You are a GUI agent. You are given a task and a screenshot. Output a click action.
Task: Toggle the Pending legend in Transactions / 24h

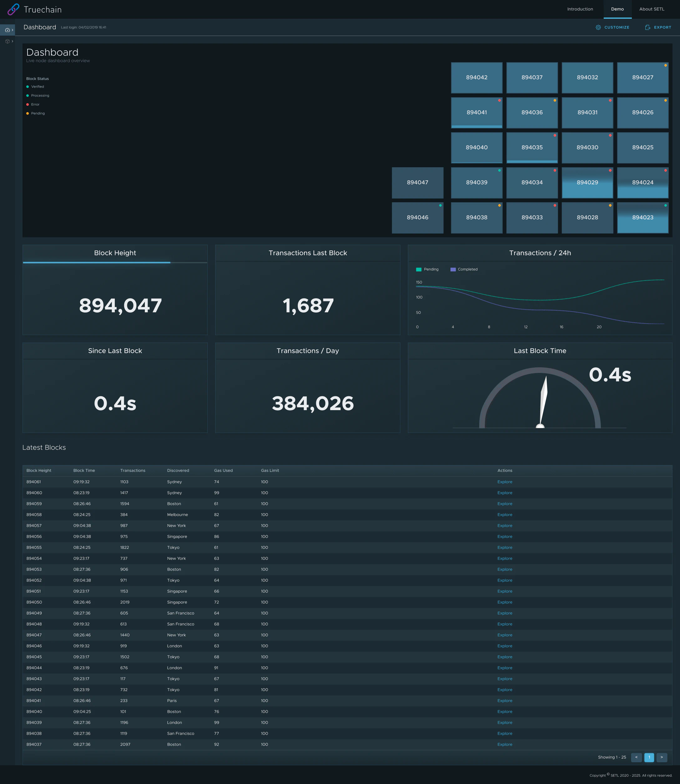pos(427,269)
